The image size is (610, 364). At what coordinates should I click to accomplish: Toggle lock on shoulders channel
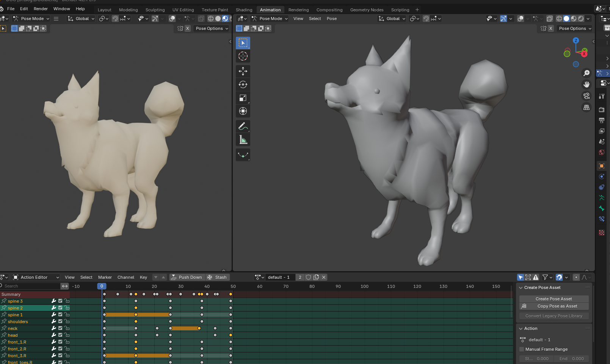pos(67,322)
